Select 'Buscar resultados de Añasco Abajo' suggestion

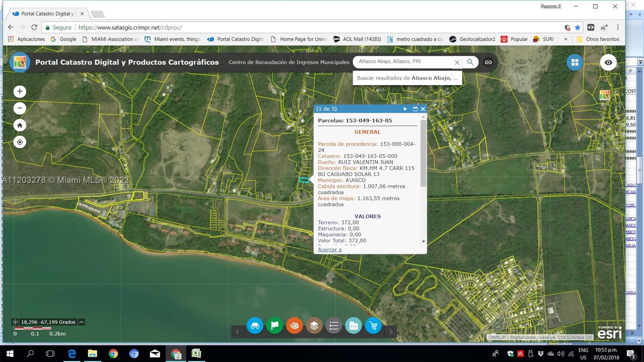(x=407, y=78)
